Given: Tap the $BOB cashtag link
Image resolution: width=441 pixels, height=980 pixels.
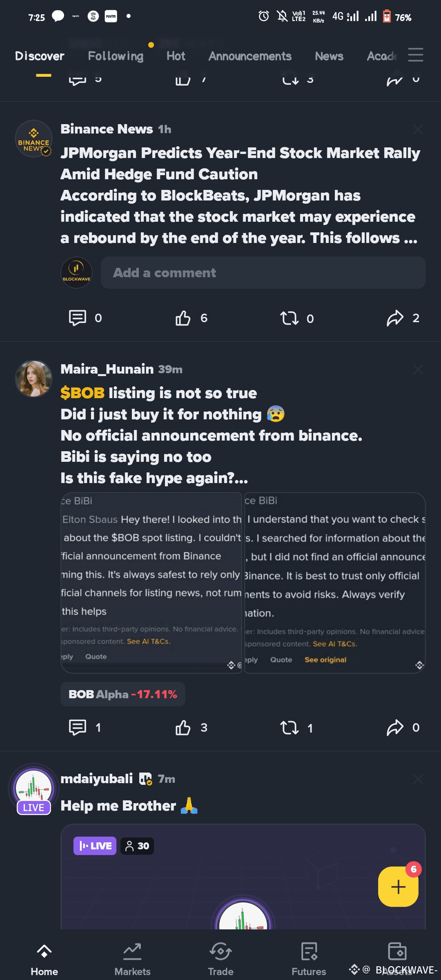Looking at the screenshot, I should click(82, 393).
